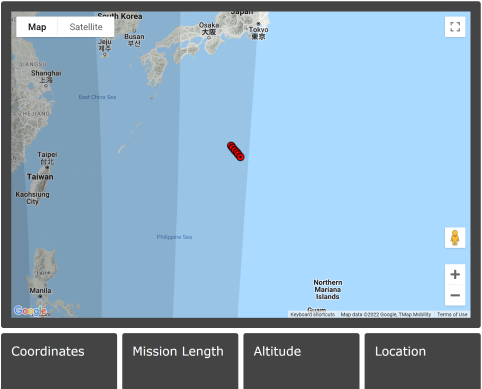The width and height of the screenshot is (482, 389).
Task: Open Terms of Use link
Action: (x=452, y=314)
